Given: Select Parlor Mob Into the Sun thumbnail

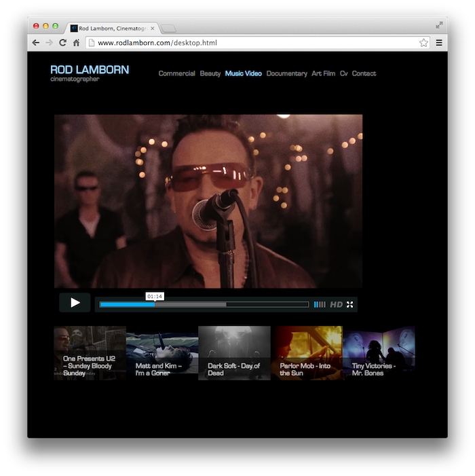Looking at the screenshot, I should click(x=307, y=352).
